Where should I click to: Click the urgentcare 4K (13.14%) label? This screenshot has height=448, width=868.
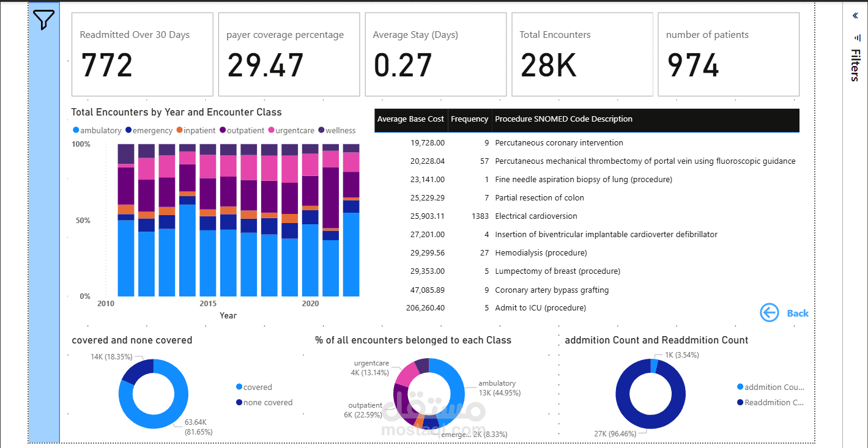(369, 368)
